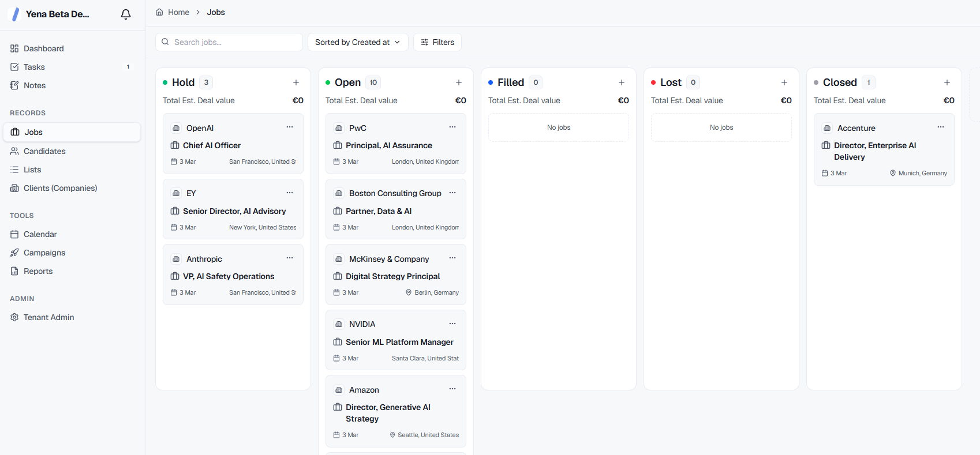Focus the Search jobs field
Viewport: 980px width, 455px height.
pyautogui.click(x=229, y=42)
